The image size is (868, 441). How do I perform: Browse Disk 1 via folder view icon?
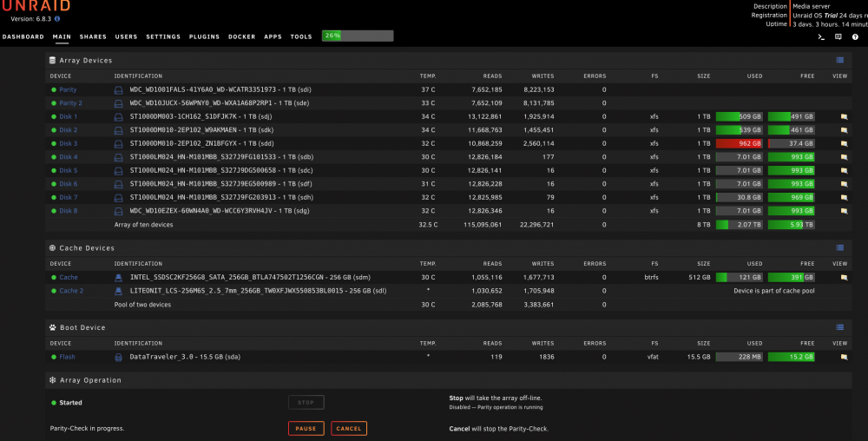pyautogui.click(x=844, y=116)
